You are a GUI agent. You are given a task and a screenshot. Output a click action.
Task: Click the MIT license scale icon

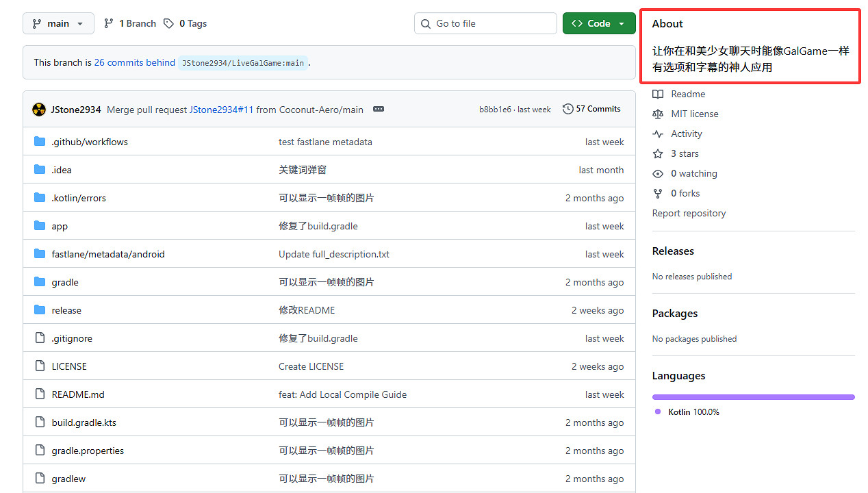(658, 114)
